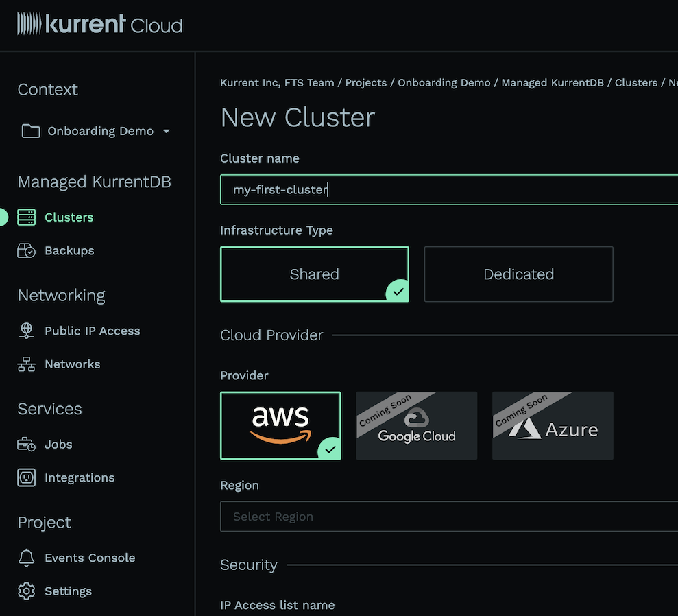This screenshot has width=678, height=616.
Task: Click the Managed KurrentDB breadcrumb link
Action: click(x=553, y=82)
